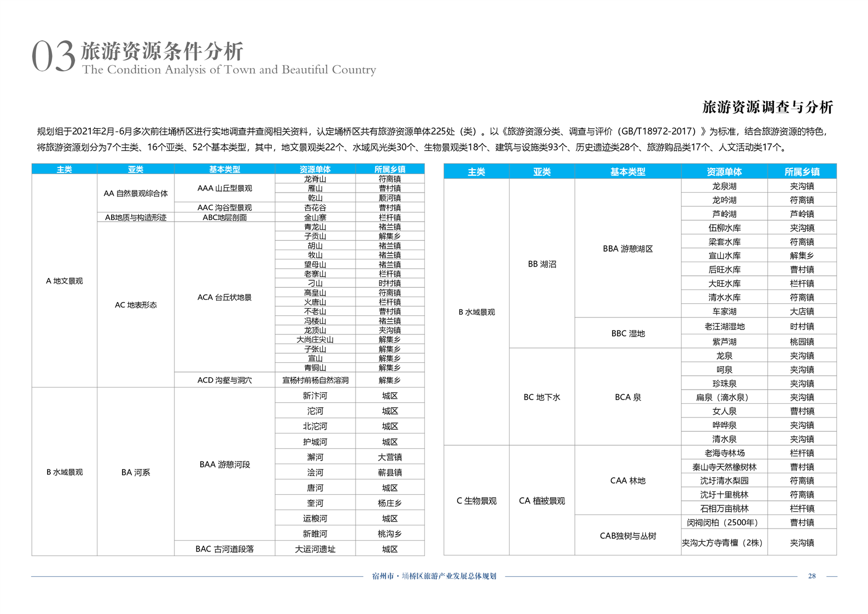
Task: Click the "大运河遗址" resource entry
Action: tap(315, 549)
